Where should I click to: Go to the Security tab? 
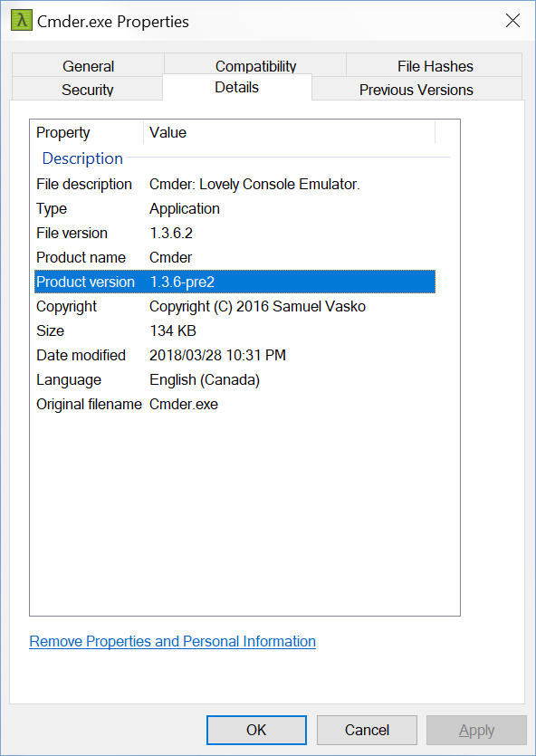tap(87, 90)
